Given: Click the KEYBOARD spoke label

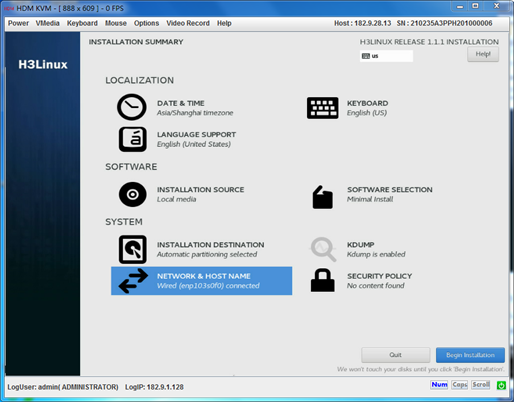Looking at the screenshot, I should click(x=368, y=103).
